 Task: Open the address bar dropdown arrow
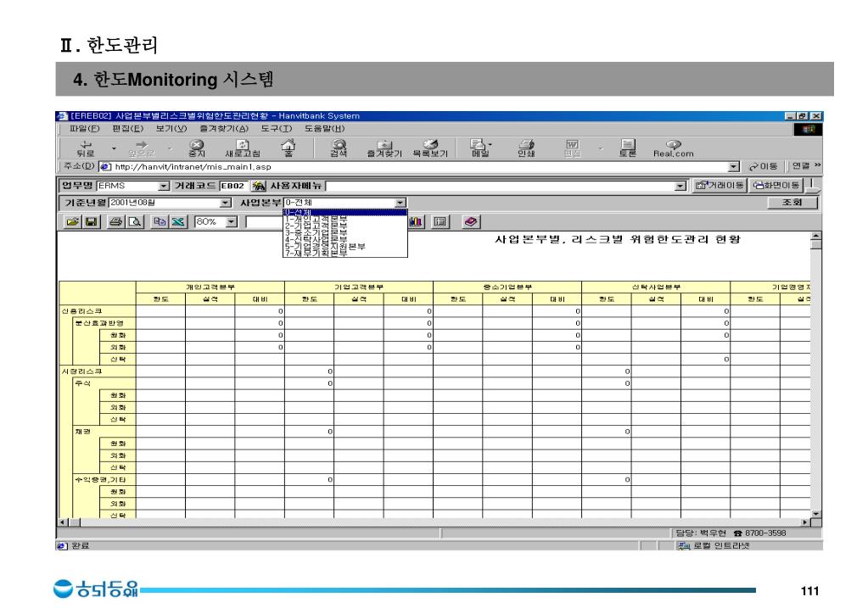(x=733, y=166)
